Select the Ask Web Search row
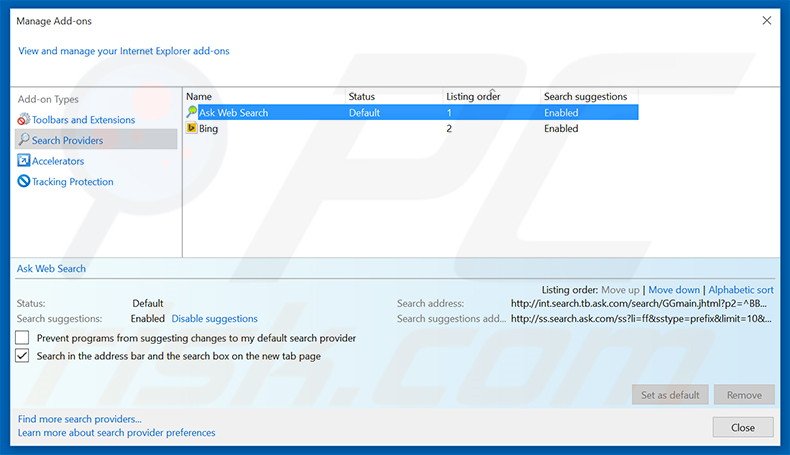The height and width of the screenshot is (455, 790). pyautogui.click(x=412, y=112)
